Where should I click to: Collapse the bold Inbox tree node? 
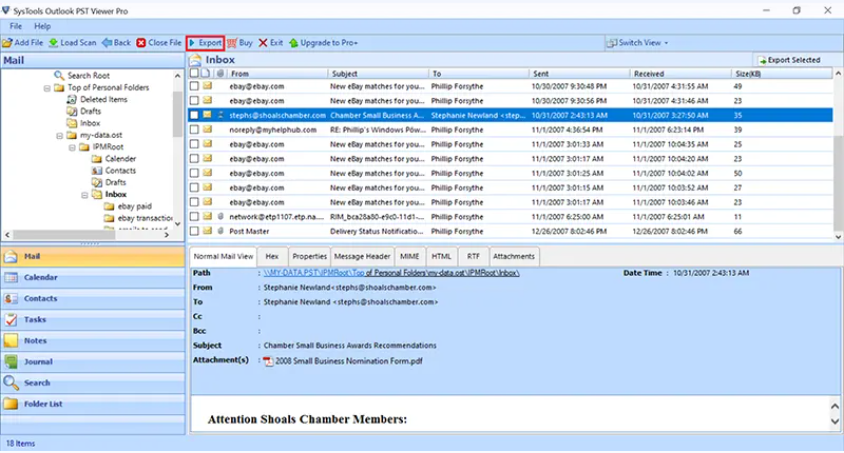(x=85, y=195)
